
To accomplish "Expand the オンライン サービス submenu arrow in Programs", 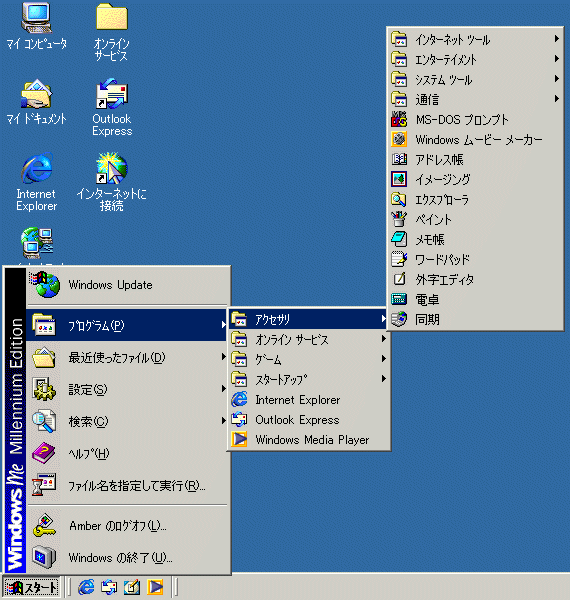I will 383,339.
